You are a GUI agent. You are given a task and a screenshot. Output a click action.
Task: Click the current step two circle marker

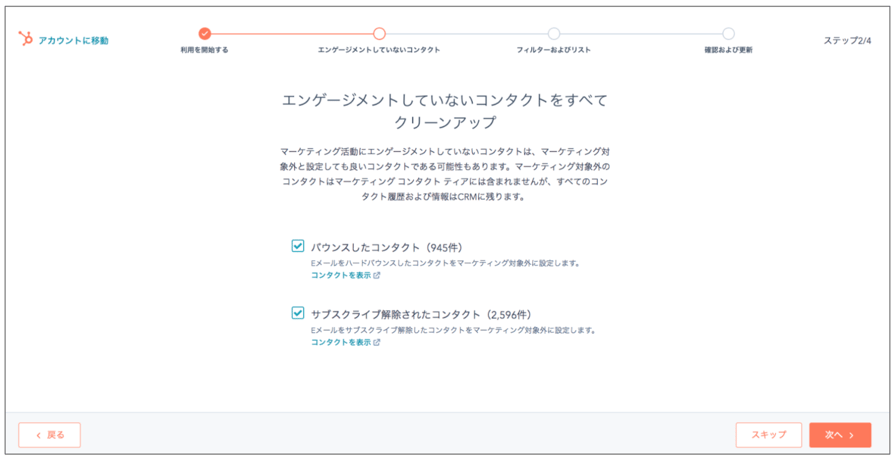coord(379,34)
